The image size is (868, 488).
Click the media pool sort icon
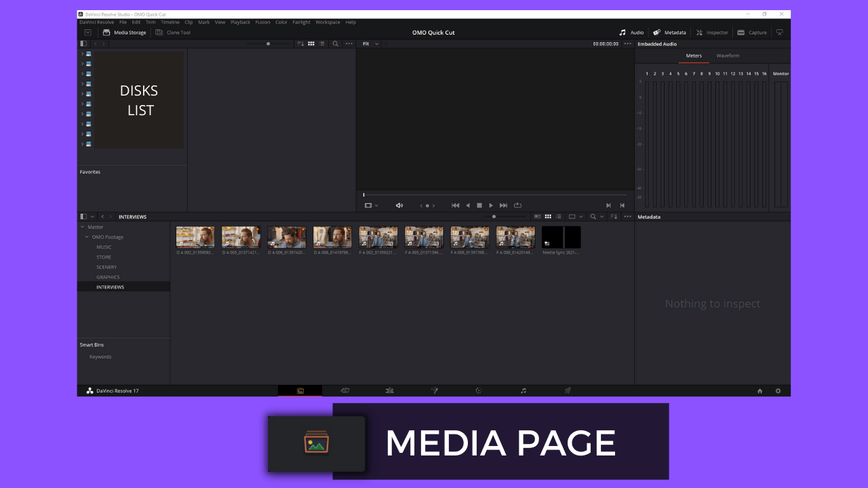[x=614, y=216]
